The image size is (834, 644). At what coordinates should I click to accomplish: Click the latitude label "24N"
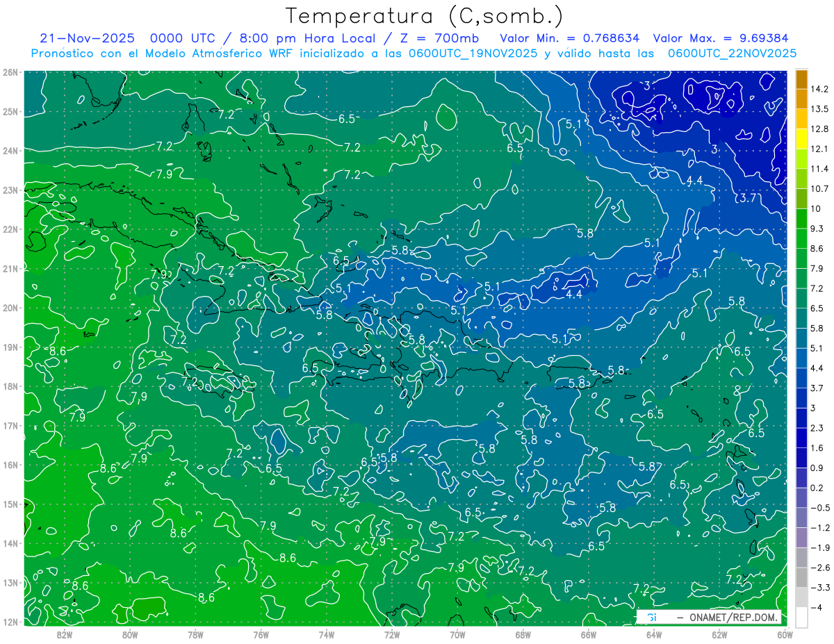pos(10,151)
